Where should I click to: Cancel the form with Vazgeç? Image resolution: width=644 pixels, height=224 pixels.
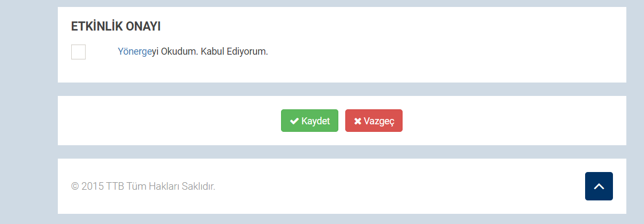374,121
